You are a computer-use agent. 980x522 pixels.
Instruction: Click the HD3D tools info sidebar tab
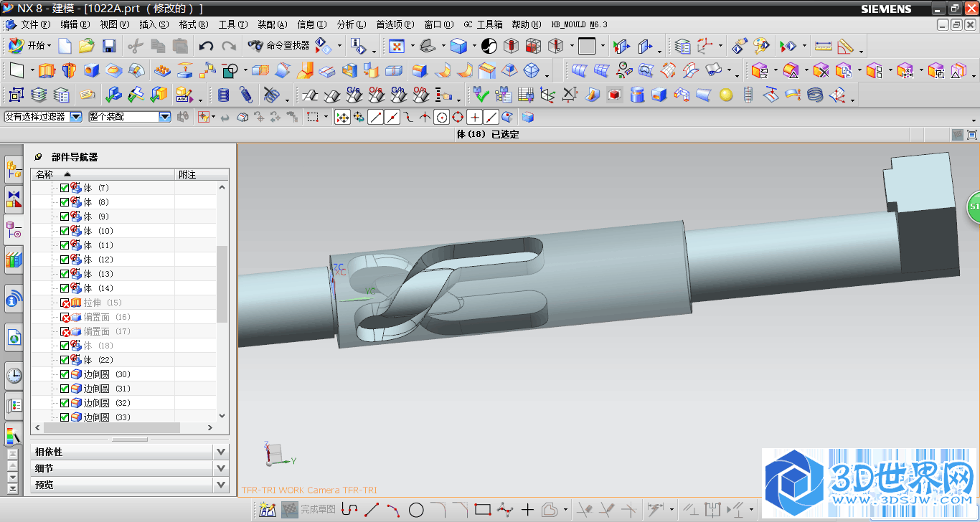click(x=14, y=298)
